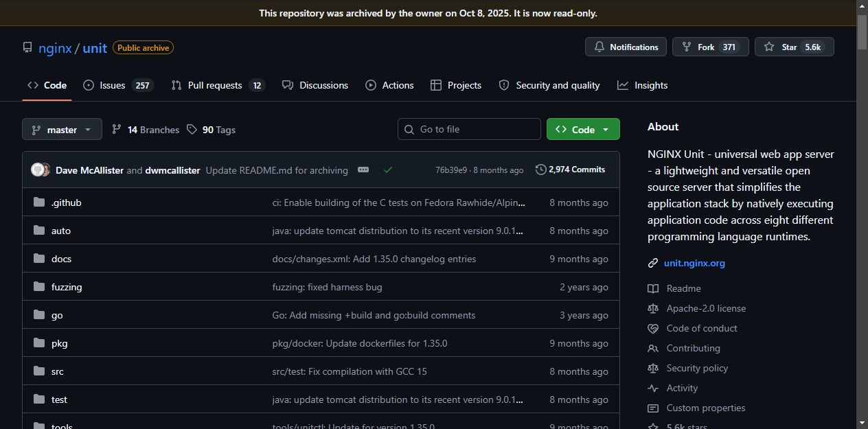Expand commit message ellipsis button
Screen dimensions: 868x429
click(363, 170)
